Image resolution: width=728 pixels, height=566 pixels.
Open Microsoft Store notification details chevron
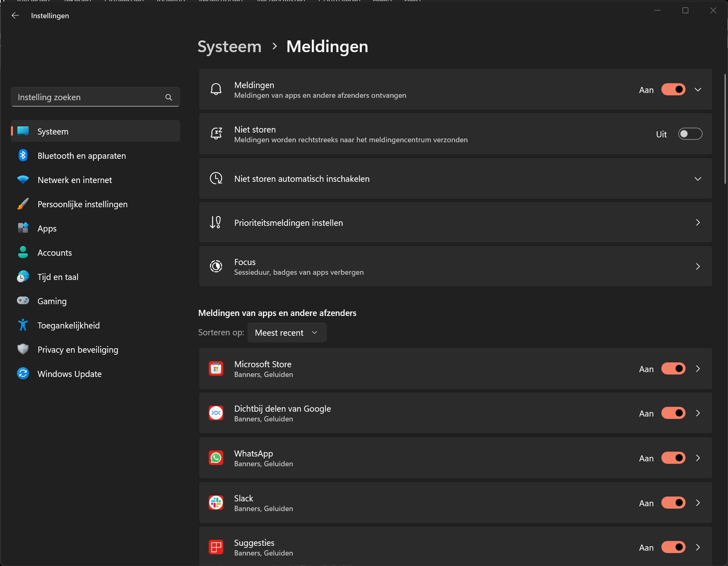tap(698, 368)
